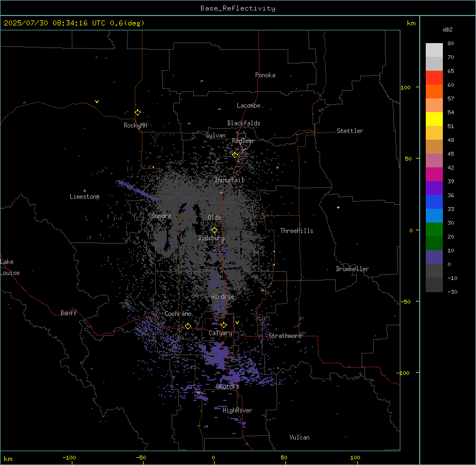Click the Sylvan label
The image size is (476, 465).
point(215,135)
